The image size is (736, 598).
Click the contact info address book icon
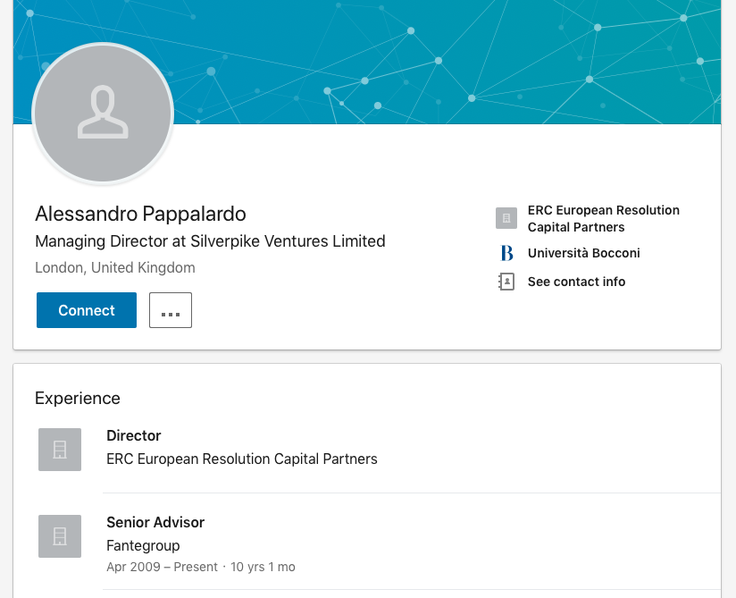tap(506, 282)
